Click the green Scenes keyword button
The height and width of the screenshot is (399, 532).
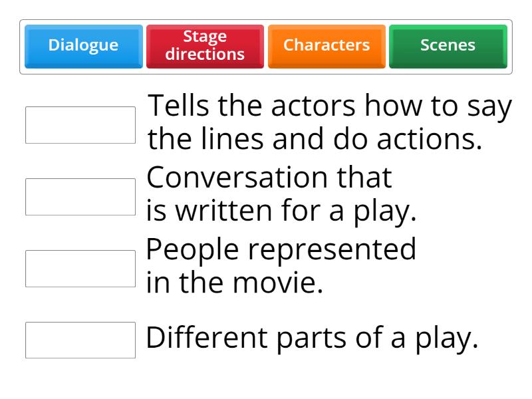[448, 45]
